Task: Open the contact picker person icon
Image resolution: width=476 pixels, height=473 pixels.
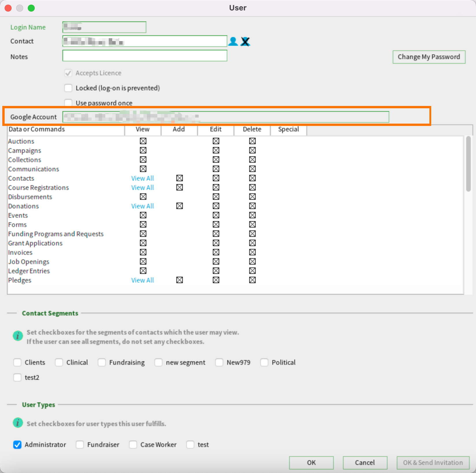Action: (x=233, y=41)
